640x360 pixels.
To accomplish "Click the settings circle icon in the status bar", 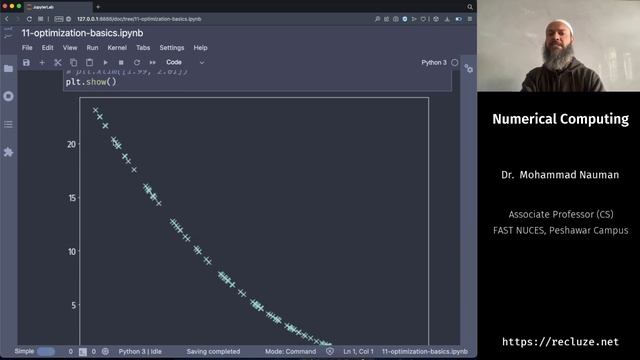I will point(105,351).
